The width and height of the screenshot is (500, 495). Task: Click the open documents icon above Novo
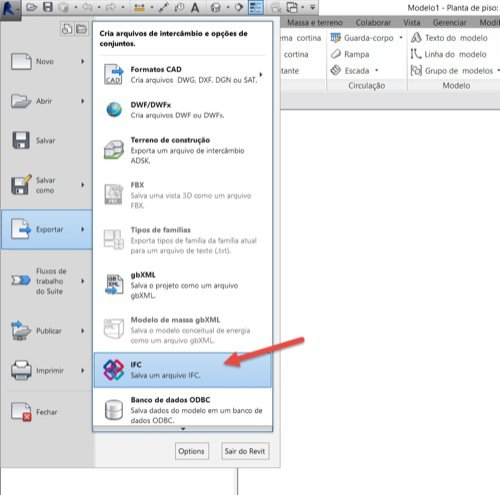tap(81, 29)
